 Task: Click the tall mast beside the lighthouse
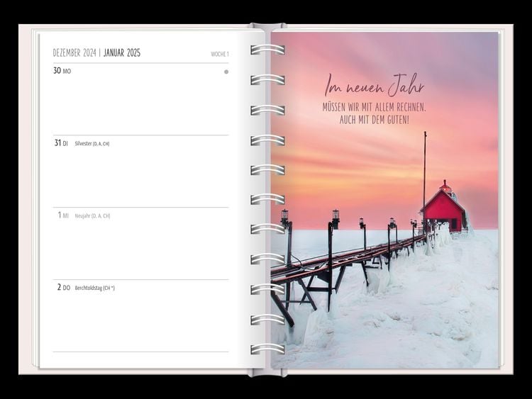coord(425,170)
